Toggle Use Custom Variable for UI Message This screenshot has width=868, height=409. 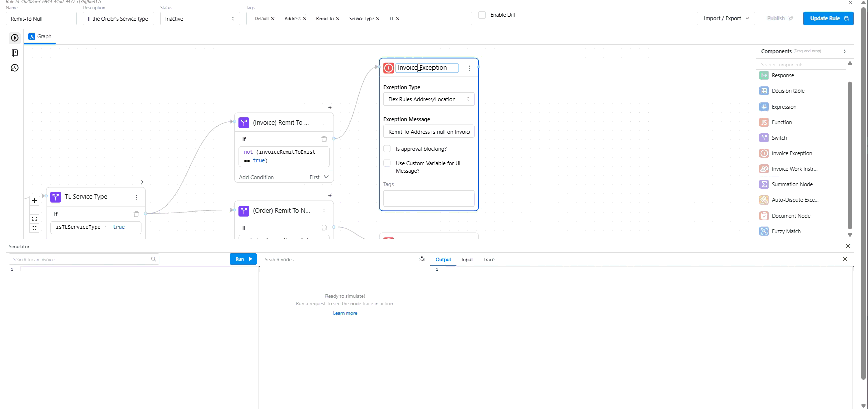point(387,163)
